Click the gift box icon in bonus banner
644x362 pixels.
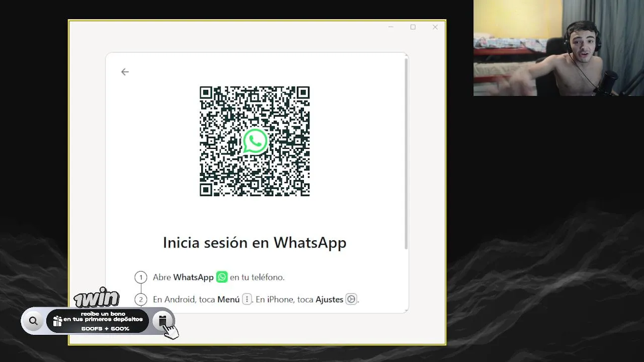pos(58,321)
